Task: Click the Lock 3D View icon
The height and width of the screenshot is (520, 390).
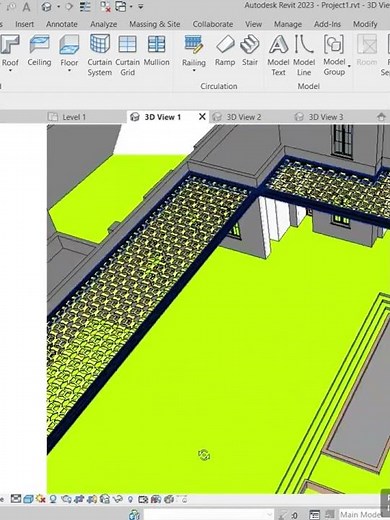Action: 105,499
